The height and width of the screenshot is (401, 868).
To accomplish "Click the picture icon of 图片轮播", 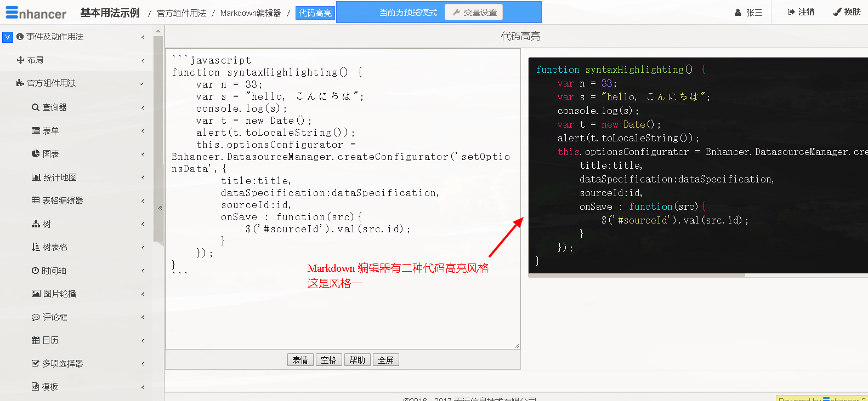I will [x=36, y=294].
